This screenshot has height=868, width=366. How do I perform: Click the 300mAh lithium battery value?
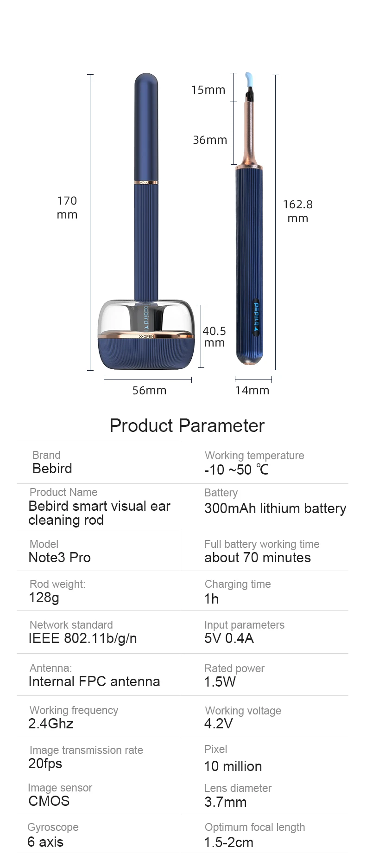[x=275, y=508]
